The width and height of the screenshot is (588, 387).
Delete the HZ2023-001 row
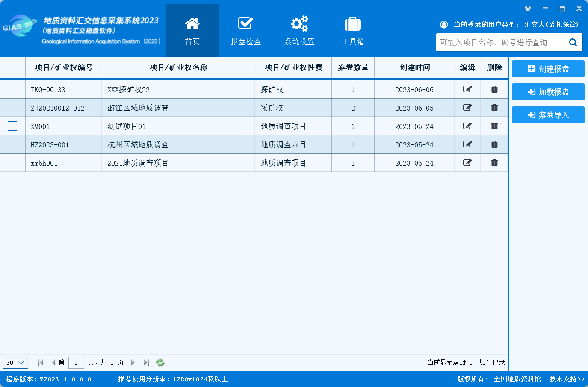click(494, 144)
